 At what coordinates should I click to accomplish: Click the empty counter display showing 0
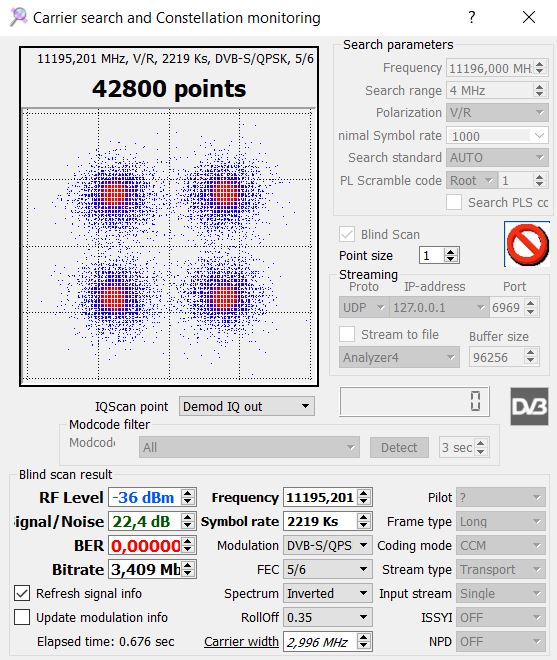point(414,402)
